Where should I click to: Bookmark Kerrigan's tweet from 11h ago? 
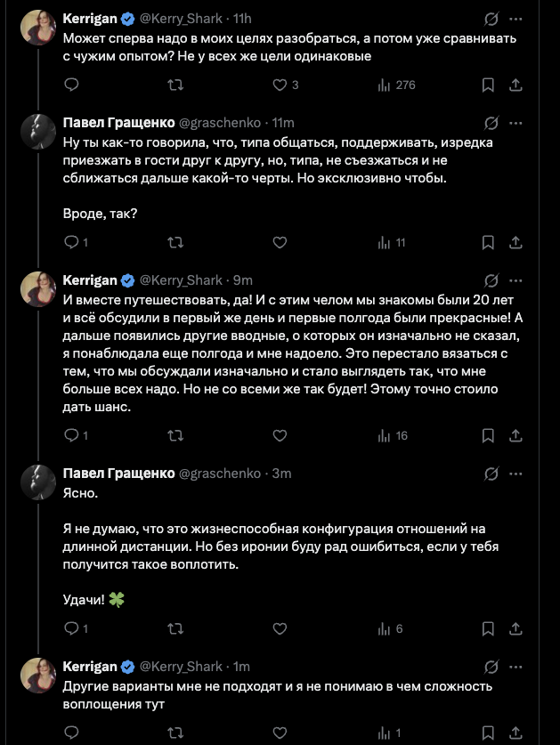point(488,85)
